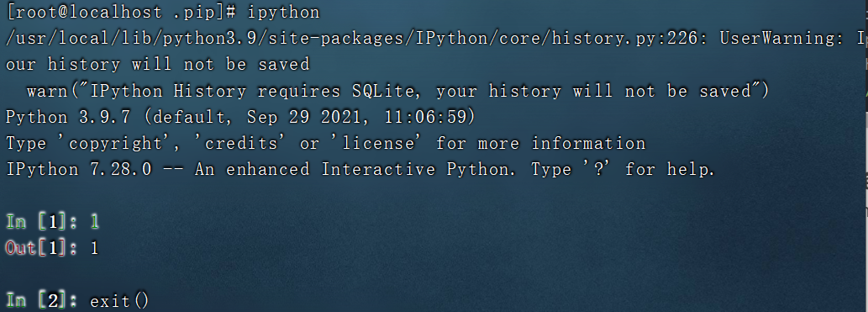868x312 pixels.
Task: Click the green 'In [2]:' prompt
Action: pyautogui.click(x=43, y=301)
